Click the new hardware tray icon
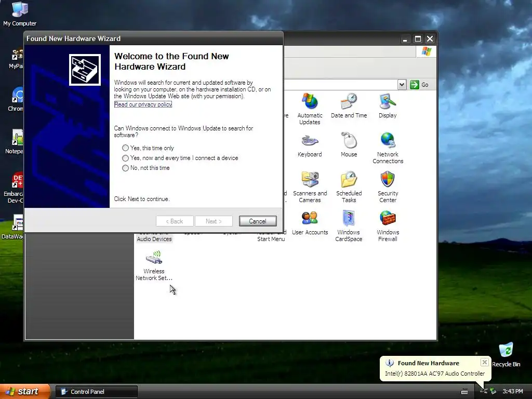The height and width of the screenshot is (399, 532). (484, 392)
